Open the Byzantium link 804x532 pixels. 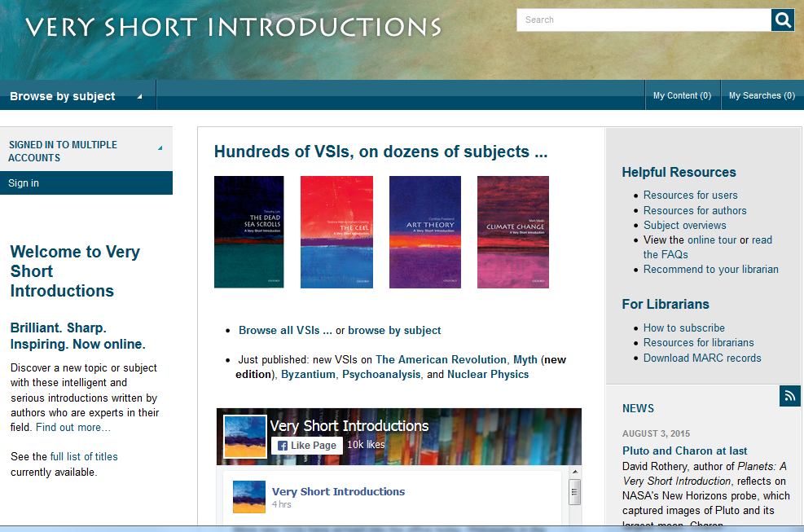(308, 375)
